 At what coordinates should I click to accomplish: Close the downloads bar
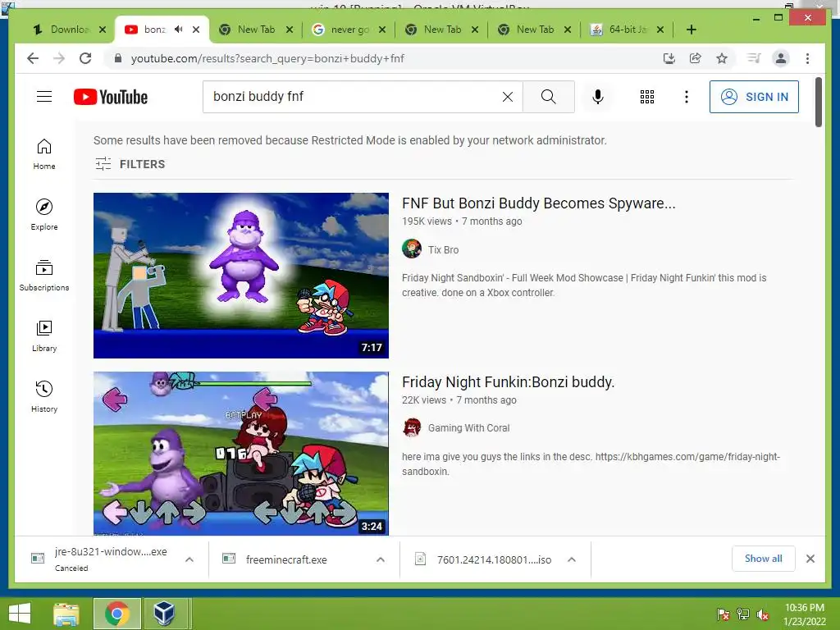(810, 559)
